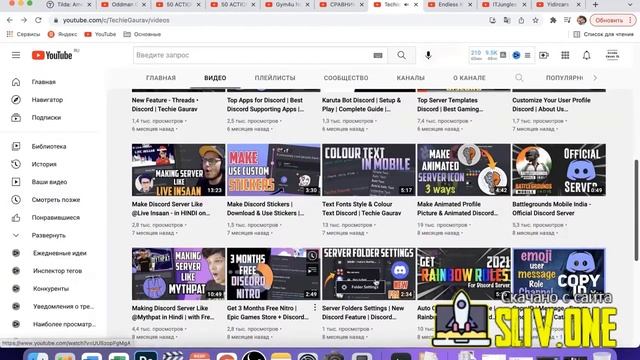Open the account avatar menu on YouTube
Viewport: 640px width, 360px height.
pos(612,55)
